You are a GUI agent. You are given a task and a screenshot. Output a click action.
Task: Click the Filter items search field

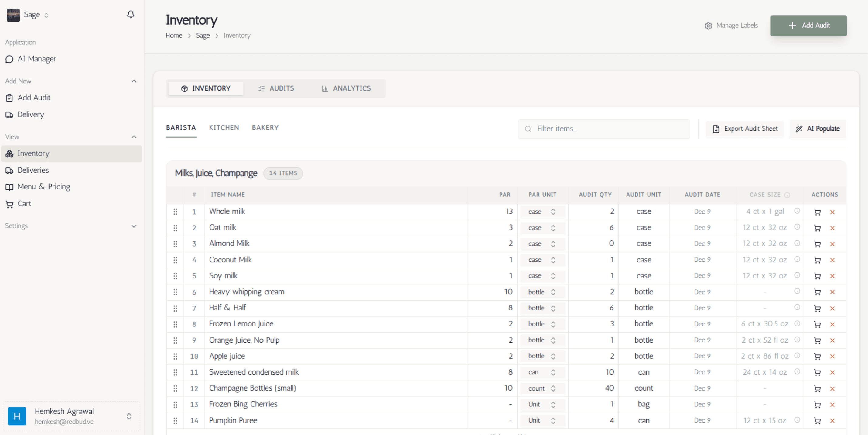pos(604,129)
